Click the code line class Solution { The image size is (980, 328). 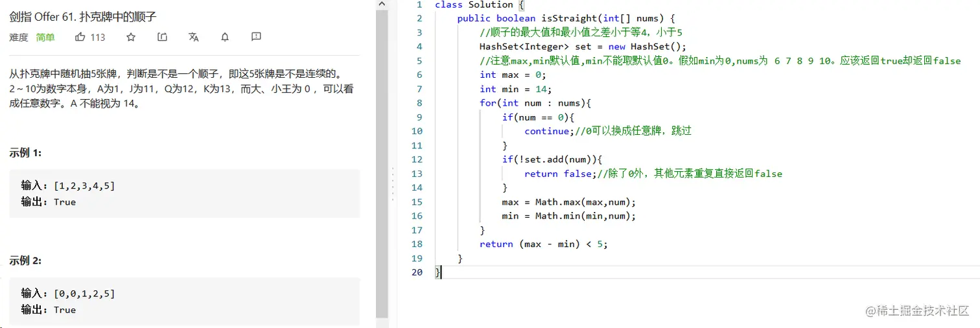click(479, 5)
